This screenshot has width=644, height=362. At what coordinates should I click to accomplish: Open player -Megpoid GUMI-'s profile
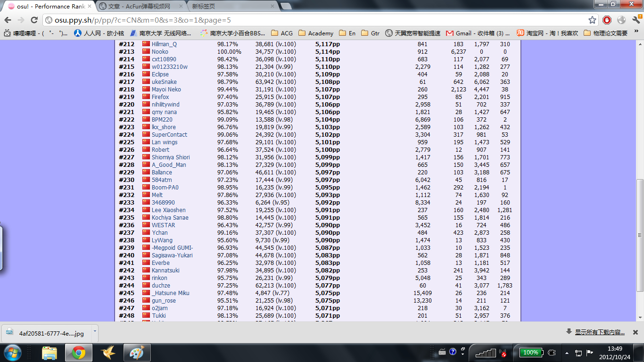[173, 247]
